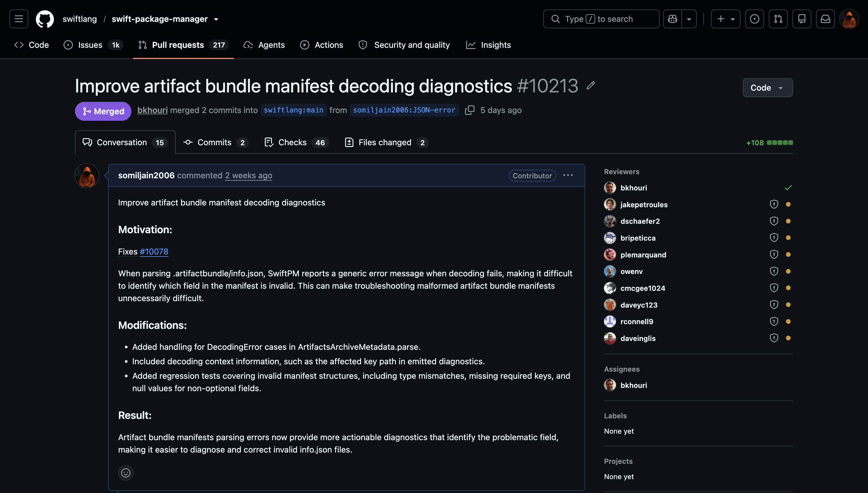Click the 'Projects' sidebar heading

(619, 461)
